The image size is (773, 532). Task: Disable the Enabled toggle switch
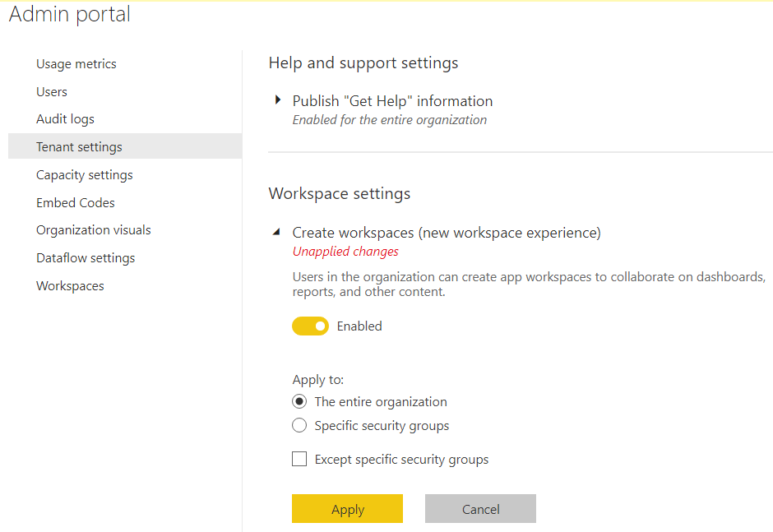(310, 326)
